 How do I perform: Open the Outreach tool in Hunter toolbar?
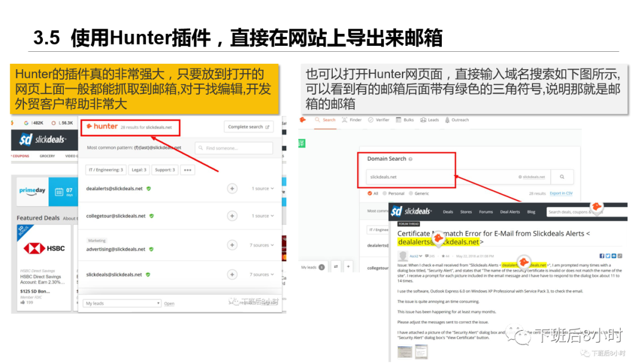pos(460,120)
